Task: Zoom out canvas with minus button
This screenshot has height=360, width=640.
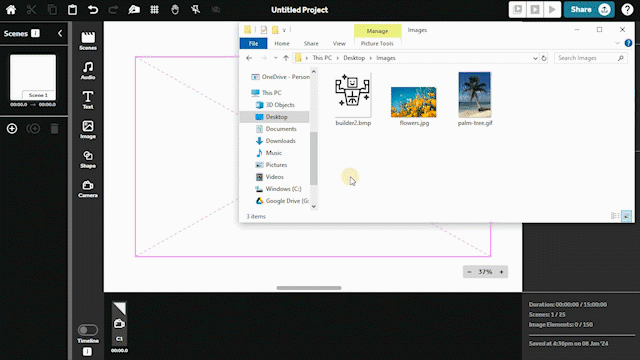Action: 469,272
